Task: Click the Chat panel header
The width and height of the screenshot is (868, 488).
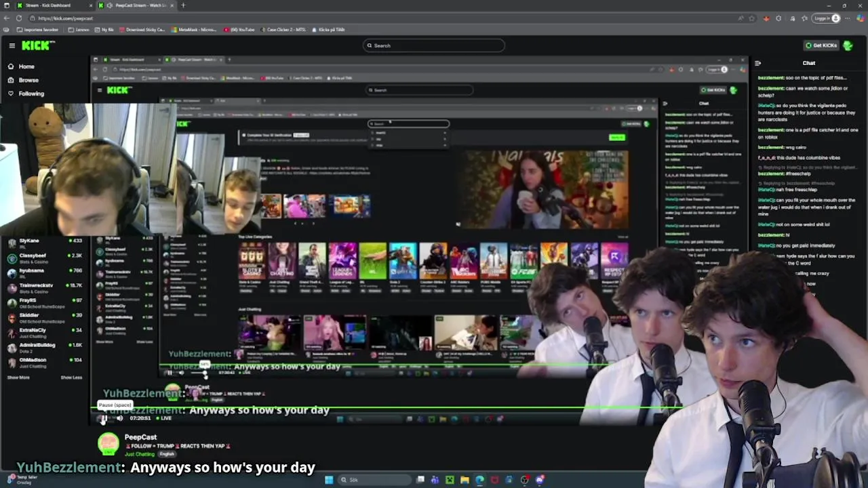Action: coord(809,63)
